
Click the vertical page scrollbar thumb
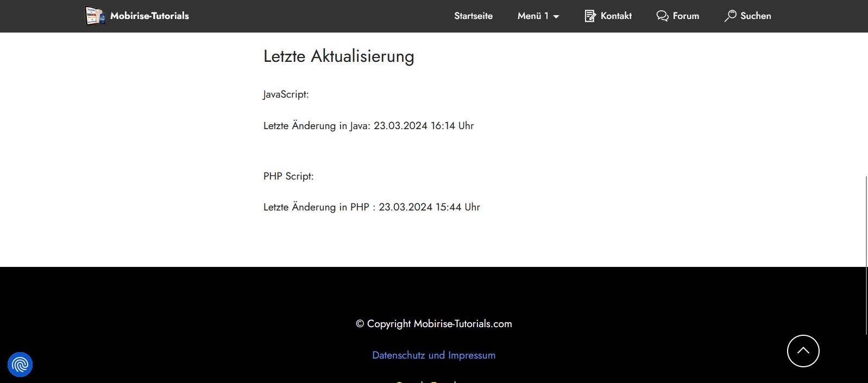[866, 255]
